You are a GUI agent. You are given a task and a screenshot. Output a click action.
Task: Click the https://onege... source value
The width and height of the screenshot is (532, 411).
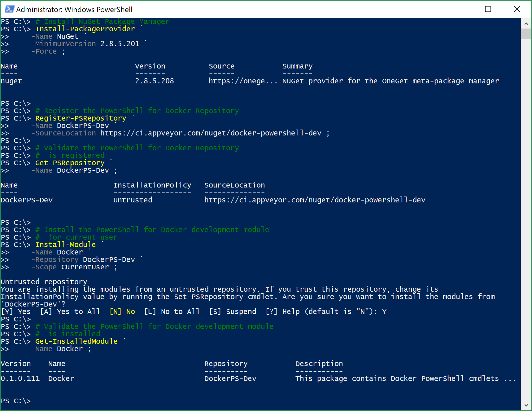(243, 81)
